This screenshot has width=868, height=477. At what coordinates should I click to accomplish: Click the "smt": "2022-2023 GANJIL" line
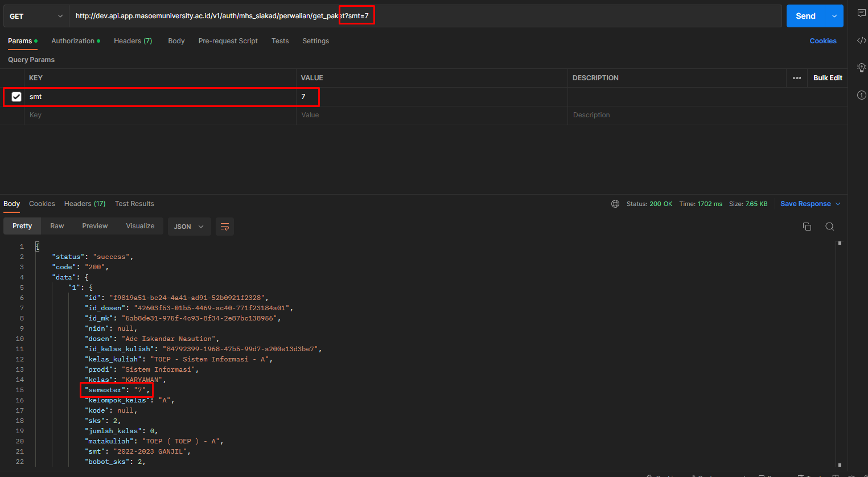(x=138, y=451)
